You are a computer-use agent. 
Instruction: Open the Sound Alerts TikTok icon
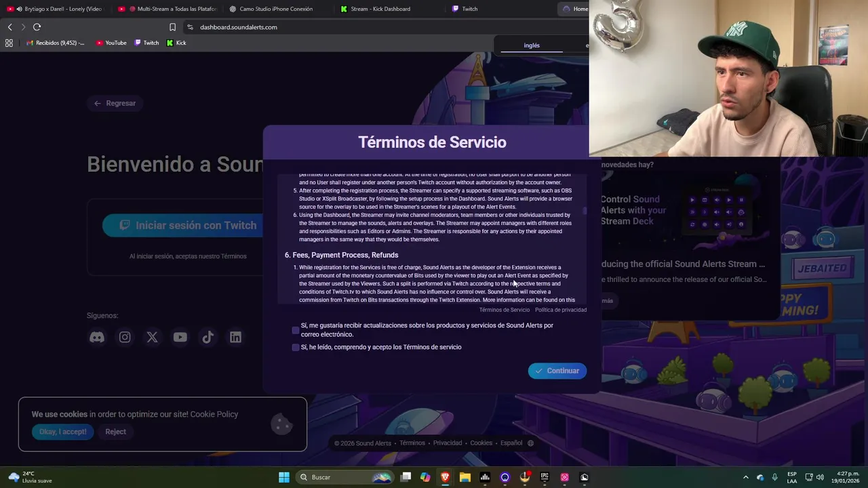(x=208, y=337)
